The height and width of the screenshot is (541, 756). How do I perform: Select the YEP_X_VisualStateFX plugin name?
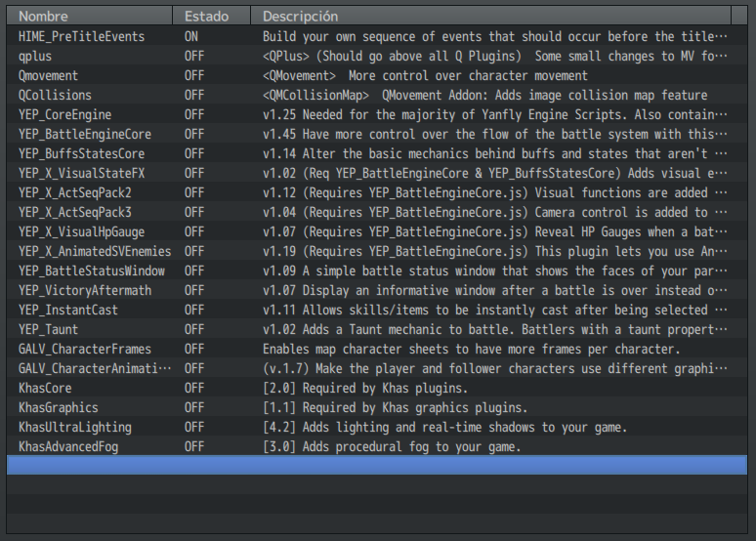click(81, 173)
